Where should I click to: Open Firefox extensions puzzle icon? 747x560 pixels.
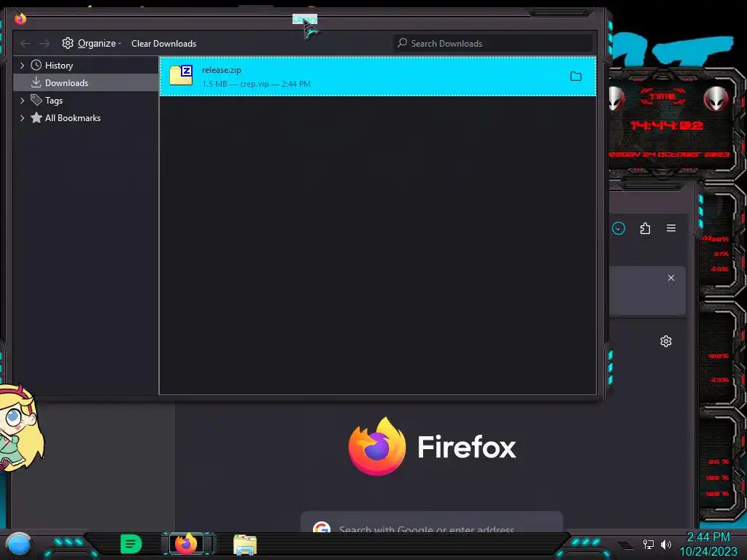coord(645,228)
